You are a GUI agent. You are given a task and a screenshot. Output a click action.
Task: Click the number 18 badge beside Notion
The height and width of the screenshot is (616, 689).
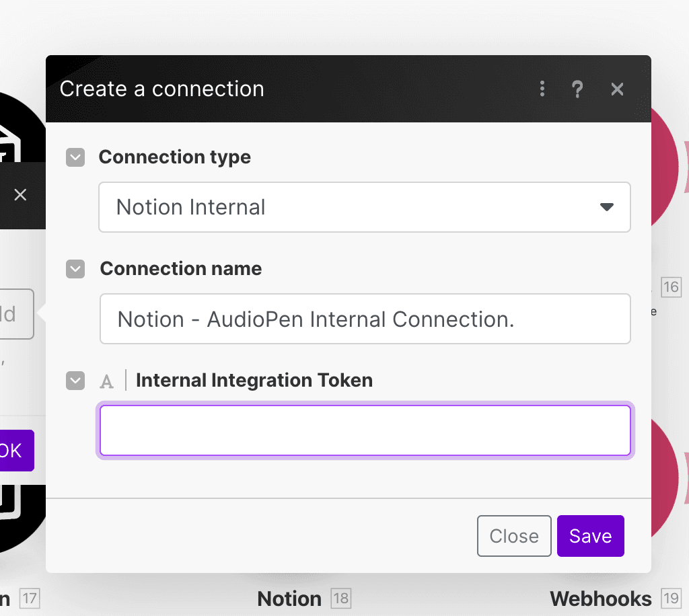click(x=340, y=599)
